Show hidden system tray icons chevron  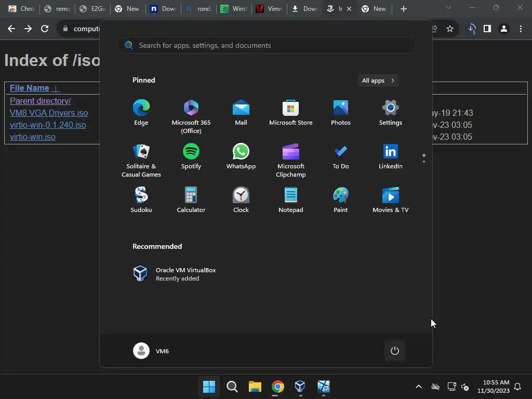pyautogui.click(x=419, y=387)
